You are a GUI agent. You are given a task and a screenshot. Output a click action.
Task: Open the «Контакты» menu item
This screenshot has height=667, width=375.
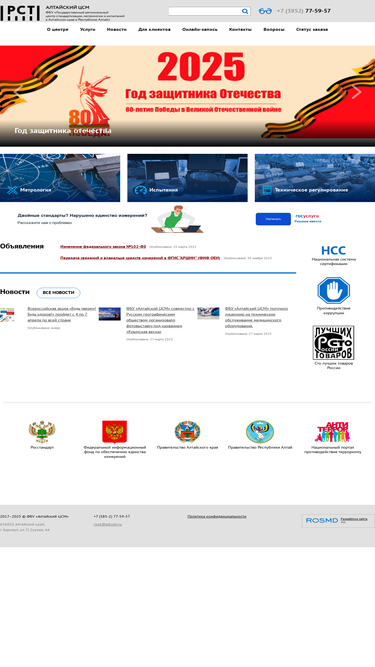pos(240,29)
